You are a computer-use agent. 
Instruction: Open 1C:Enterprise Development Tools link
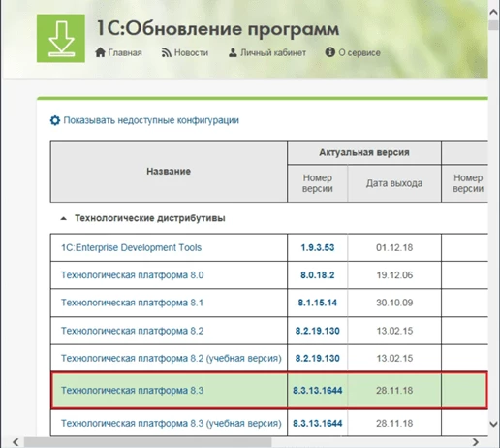pos(131,247)
